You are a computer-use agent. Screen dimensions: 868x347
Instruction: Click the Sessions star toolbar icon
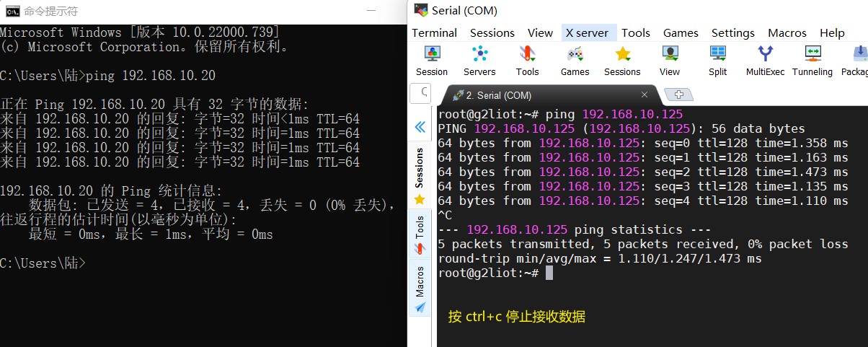pyautogui.click(x=622, y=61)
